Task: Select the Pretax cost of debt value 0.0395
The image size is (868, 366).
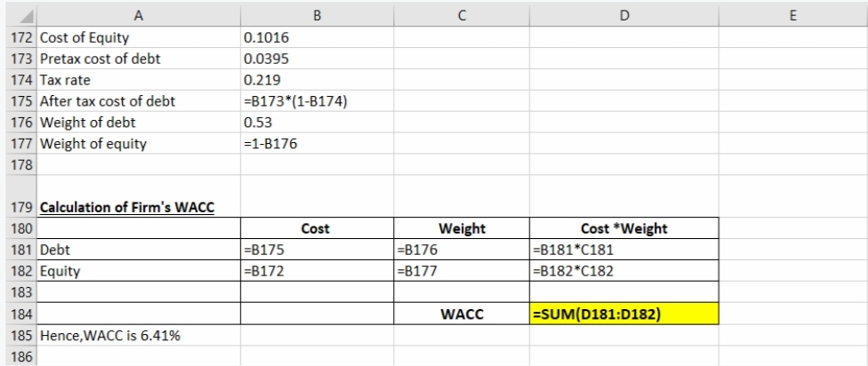Action: click(x=316, y=59)
